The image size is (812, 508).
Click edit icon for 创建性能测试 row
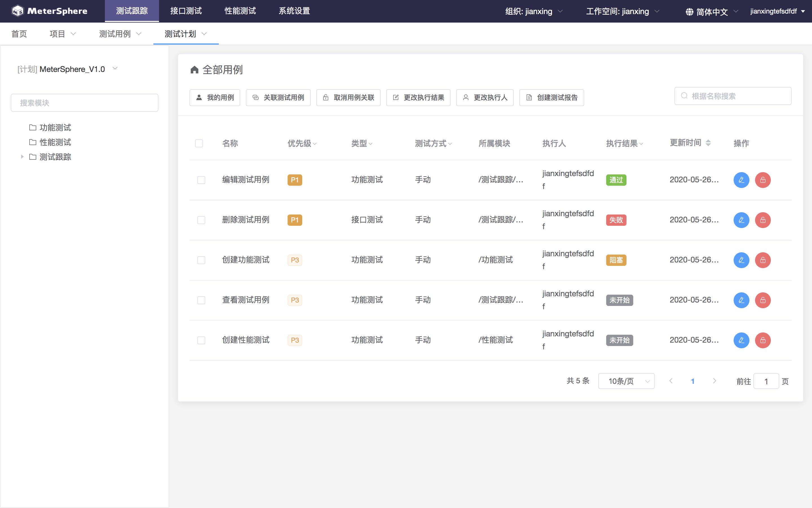click(x=741, y=340)
